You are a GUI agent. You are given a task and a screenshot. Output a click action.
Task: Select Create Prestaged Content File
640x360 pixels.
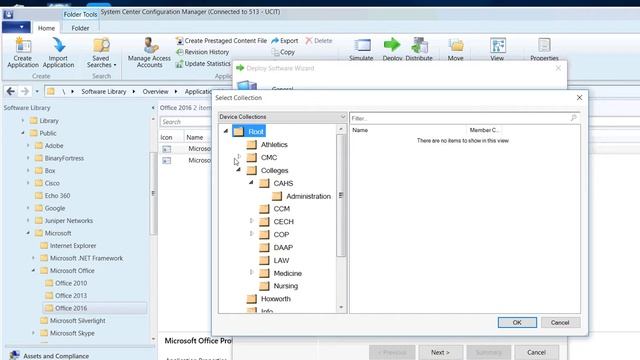point(221,41)
